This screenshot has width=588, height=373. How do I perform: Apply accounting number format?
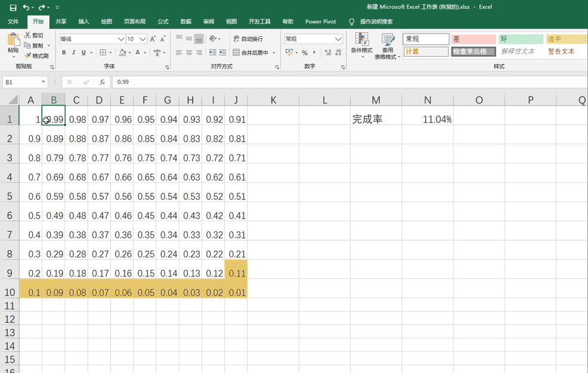289,53
